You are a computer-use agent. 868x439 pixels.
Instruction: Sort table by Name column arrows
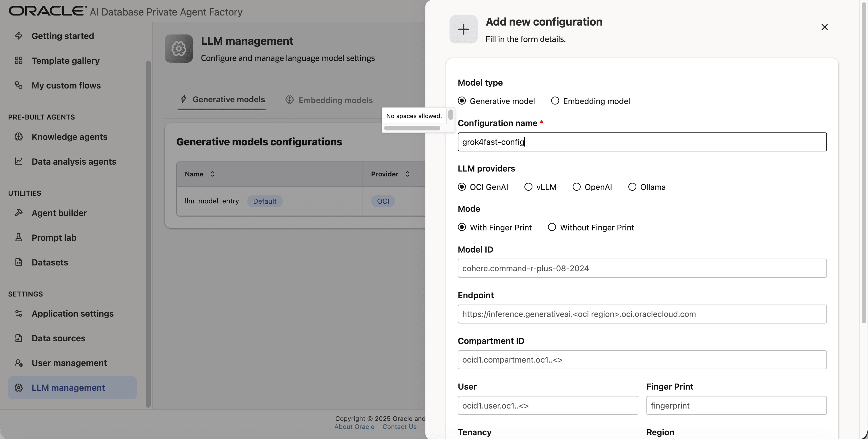point(213,174)
